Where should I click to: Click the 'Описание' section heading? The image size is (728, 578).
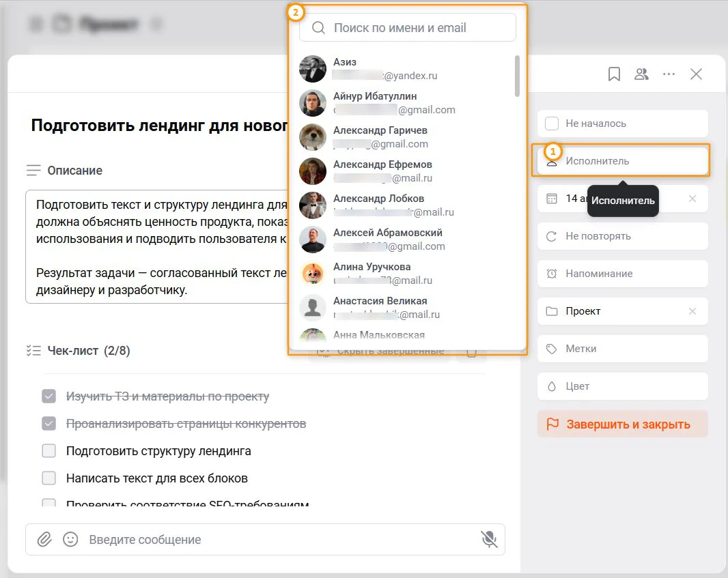[x=74, y=171]
